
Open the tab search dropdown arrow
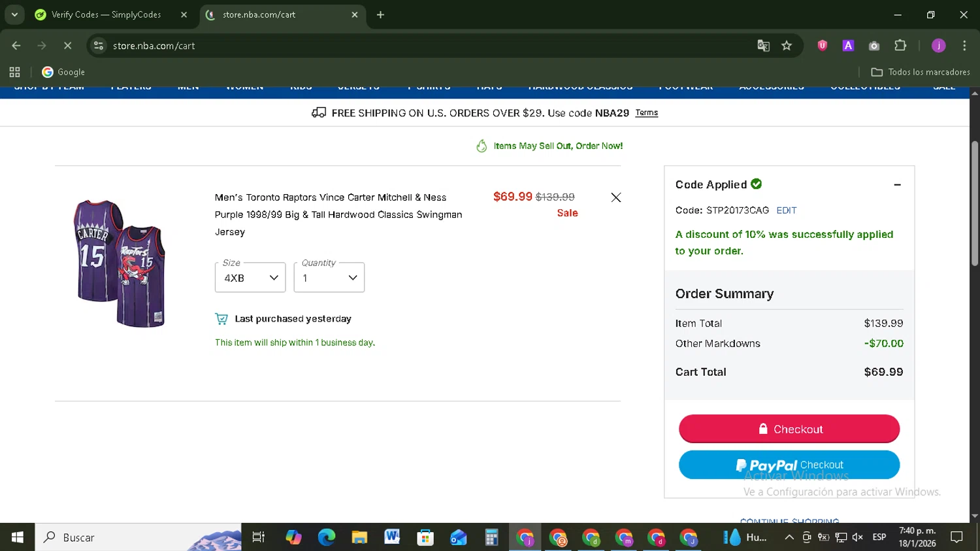(x=14, y=14)
